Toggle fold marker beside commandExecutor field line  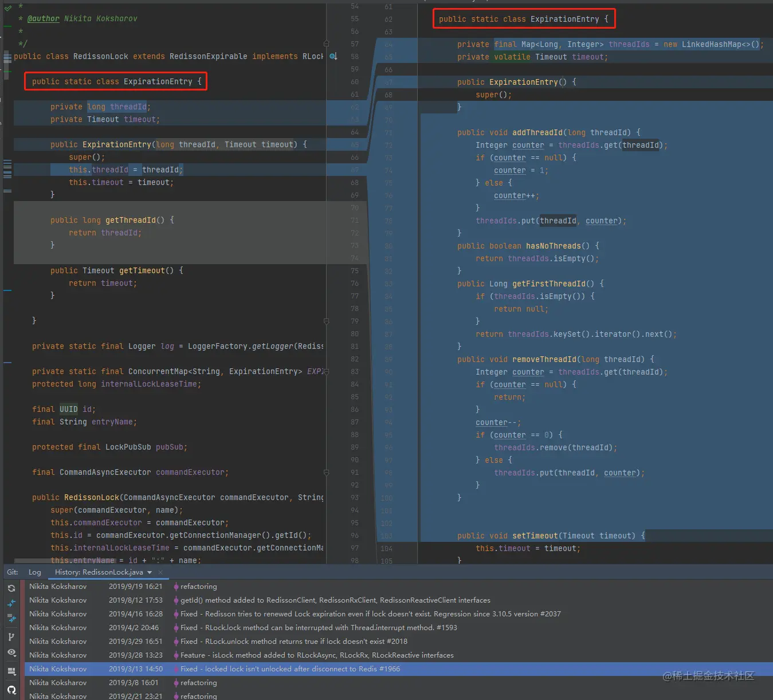(326, 472)
